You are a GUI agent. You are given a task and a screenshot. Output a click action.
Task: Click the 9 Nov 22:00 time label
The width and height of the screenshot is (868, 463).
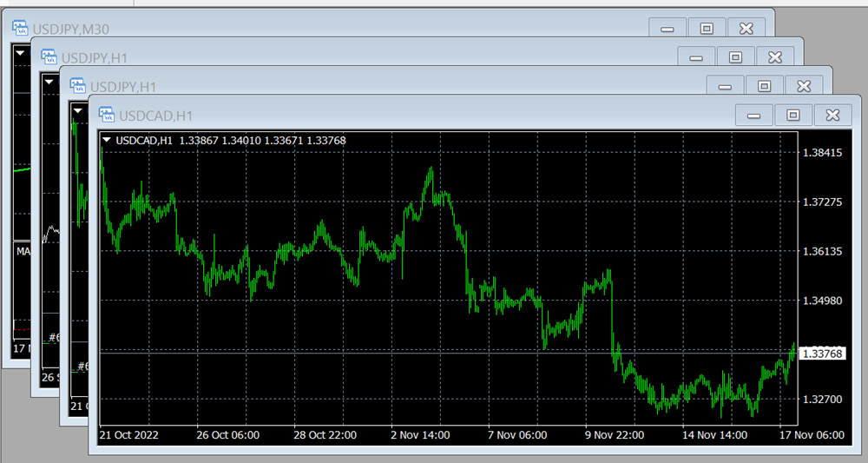pyautogui.click(x=615, y=434)
